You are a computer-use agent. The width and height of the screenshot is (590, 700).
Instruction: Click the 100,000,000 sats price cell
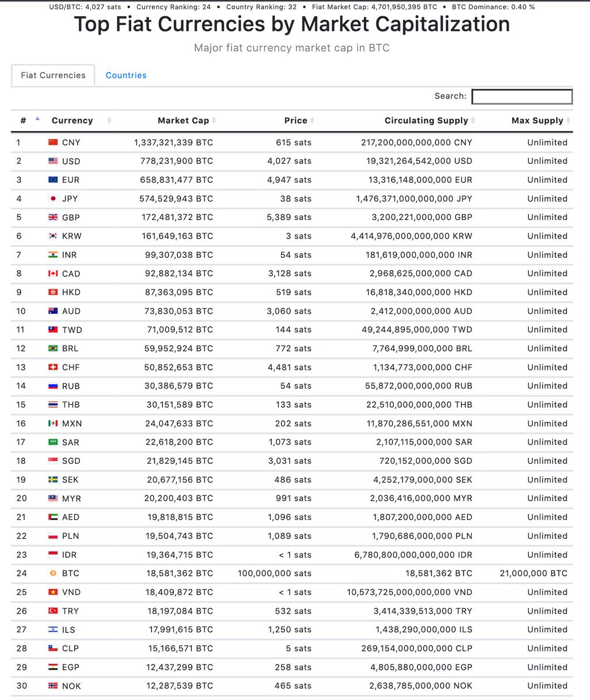(x=275, y=573)
